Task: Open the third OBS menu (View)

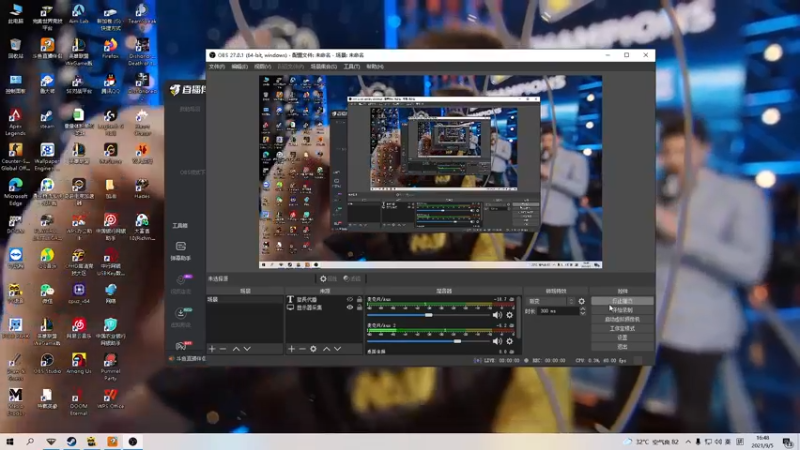Action: pos(262,67)
